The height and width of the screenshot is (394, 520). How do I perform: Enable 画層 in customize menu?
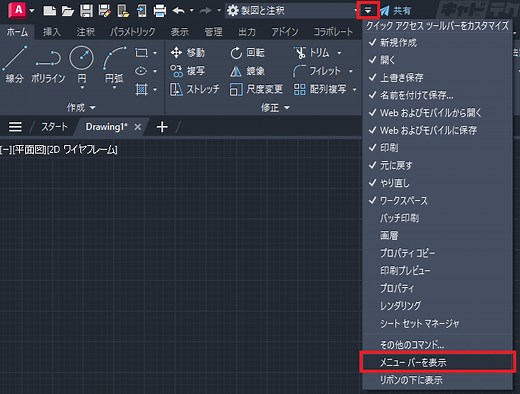click(437, 236)
